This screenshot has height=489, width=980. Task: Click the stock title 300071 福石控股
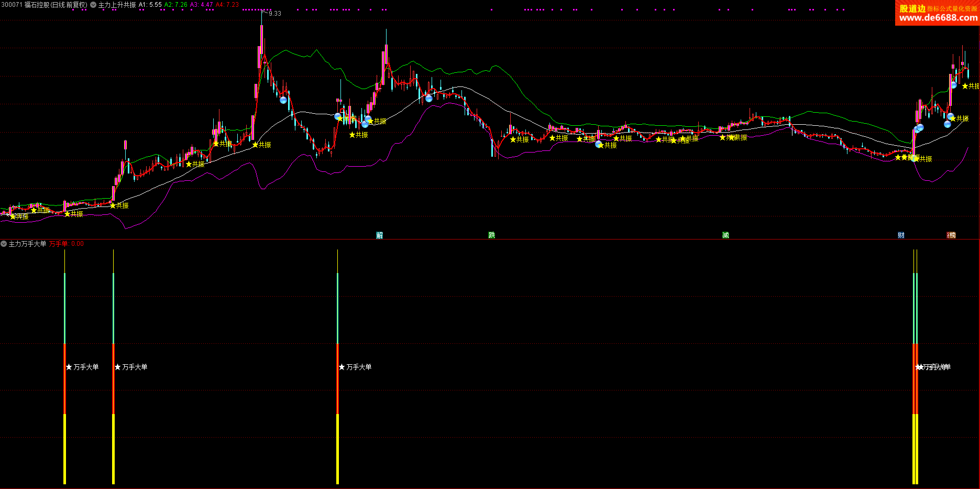44,5
